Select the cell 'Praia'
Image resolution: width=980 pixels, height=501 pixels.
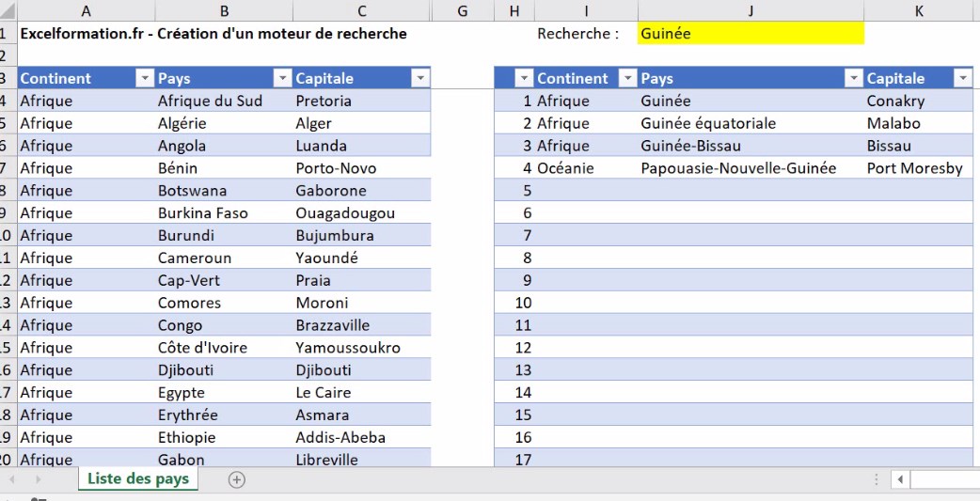tap(362, 280)
